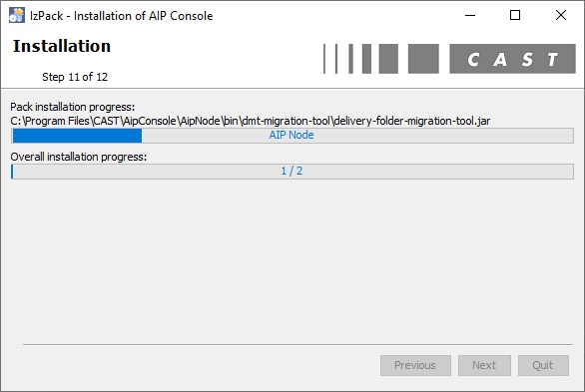Viewport: 585px width, 392px height.
Task: Click the empty installer panel area
Action: coord(292,261)
